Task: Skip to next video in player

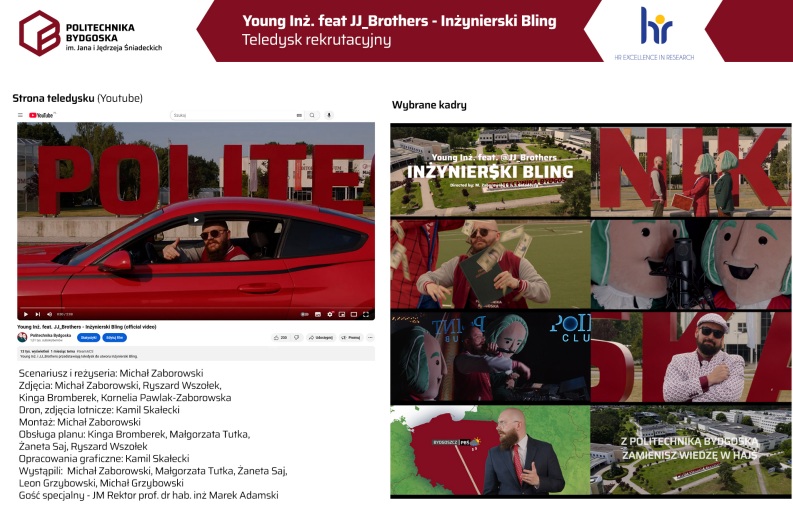Action: 38,314
